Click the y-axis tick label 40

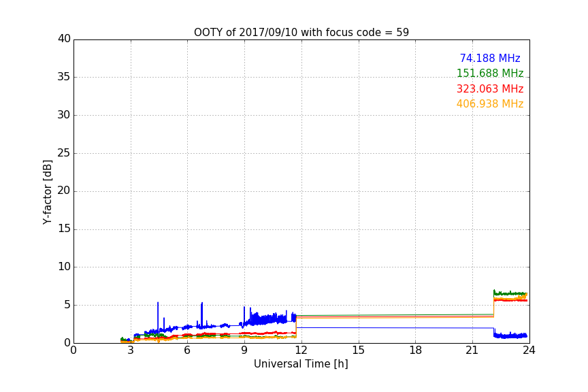coord(64,39)
